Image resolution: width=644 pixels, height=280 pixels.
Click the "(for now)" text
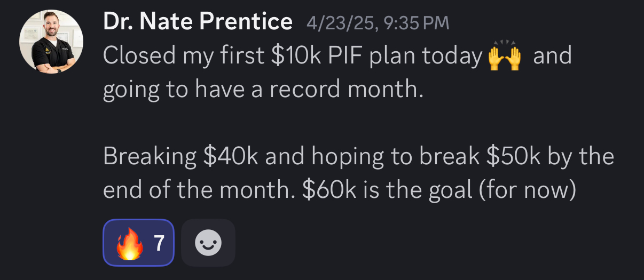[528, 190]
